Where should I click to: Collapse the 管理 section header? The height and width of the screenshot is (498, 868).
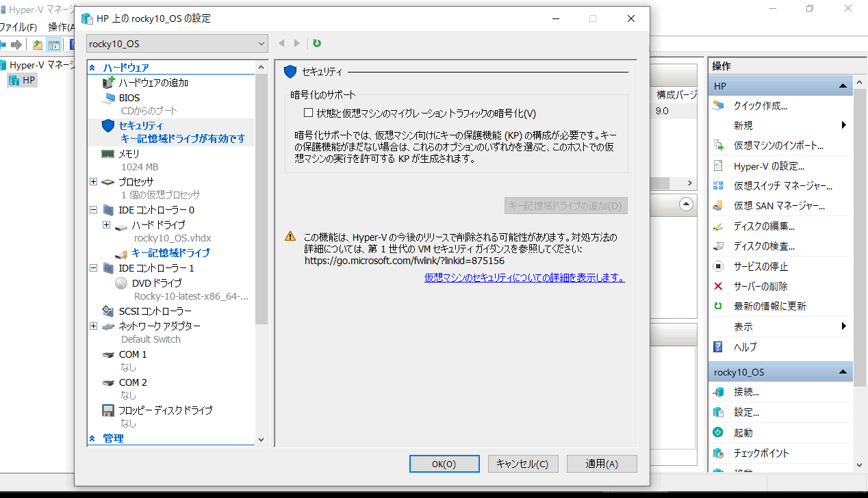click(x=92, y=438)
